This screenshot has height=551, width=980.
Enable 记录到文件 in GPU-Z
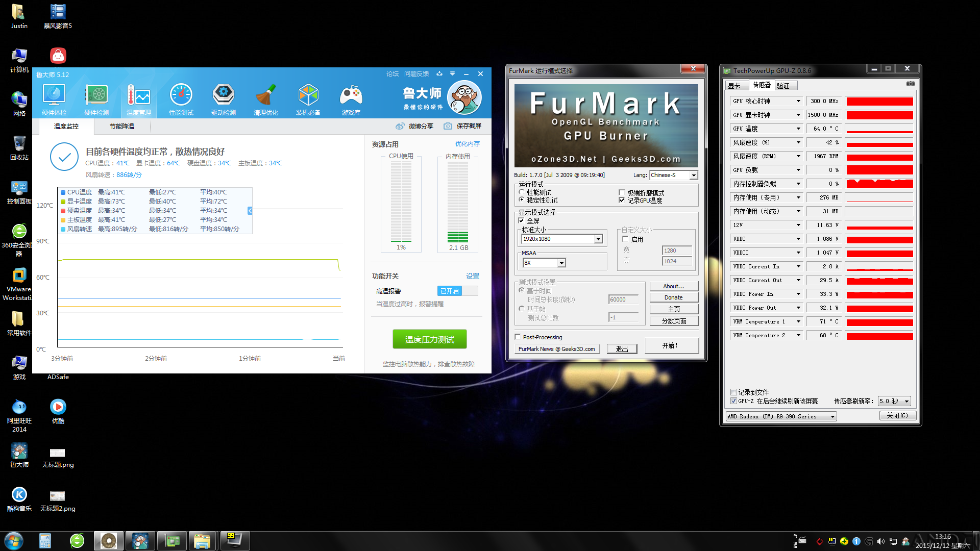[x=733, y=392]
